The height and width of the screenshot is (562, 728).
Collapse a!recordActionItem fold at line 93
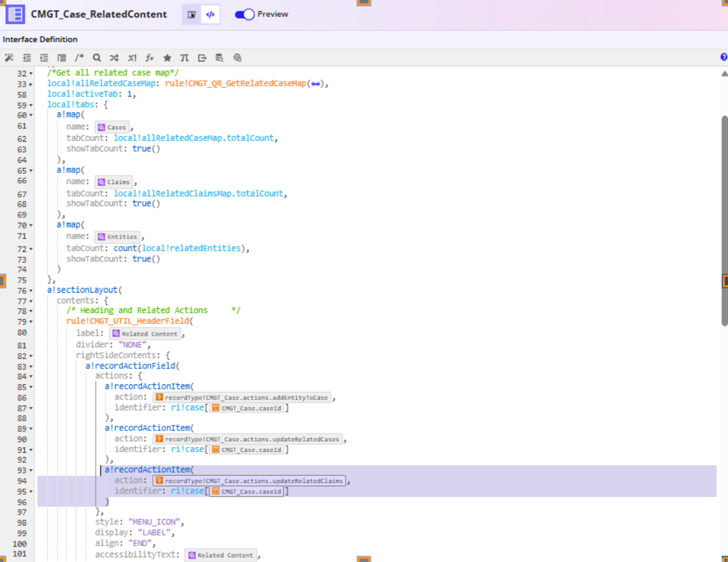[x=31, y=471]
